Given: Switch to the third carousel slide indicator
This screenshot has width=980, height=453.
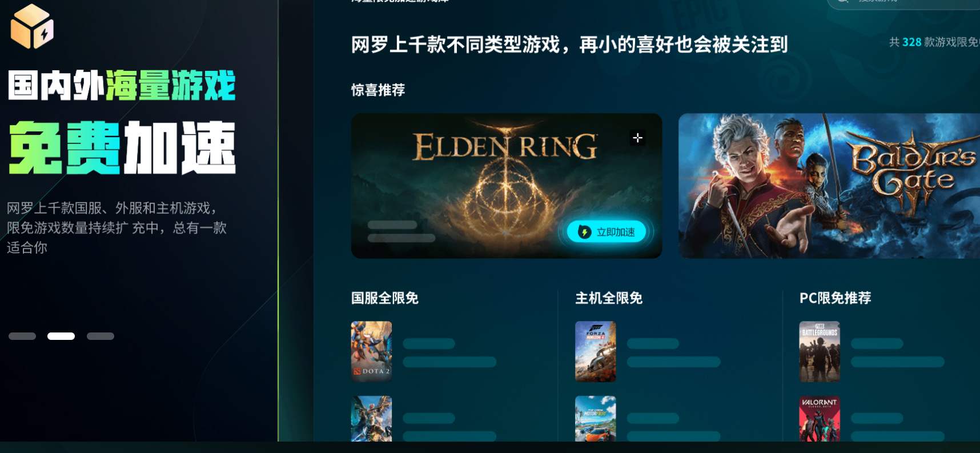Looking at the screenshot, I should (101, 336).
